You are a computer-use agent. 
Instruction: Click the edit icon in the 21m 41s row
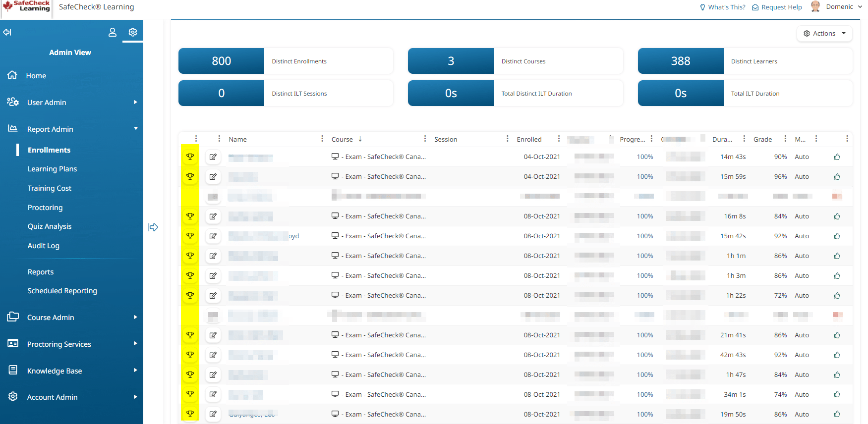213,335
